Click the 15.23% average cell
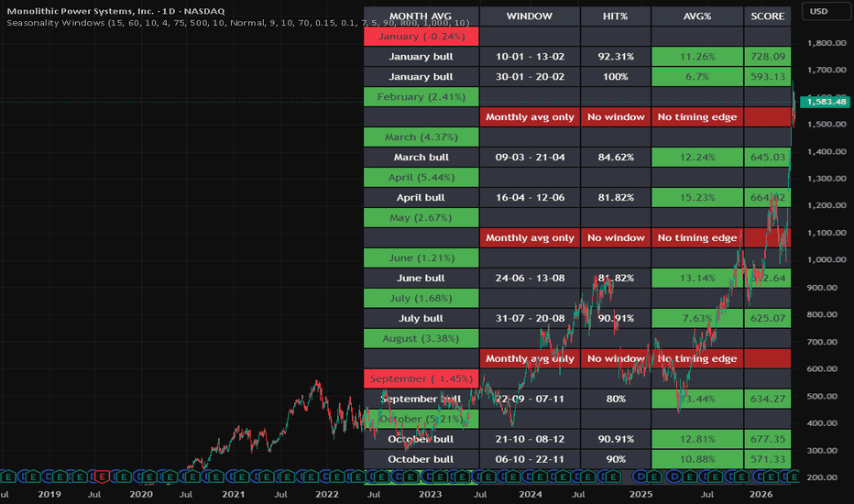The height and width of the screenshot is (504, 854). (x=697, y=198)
